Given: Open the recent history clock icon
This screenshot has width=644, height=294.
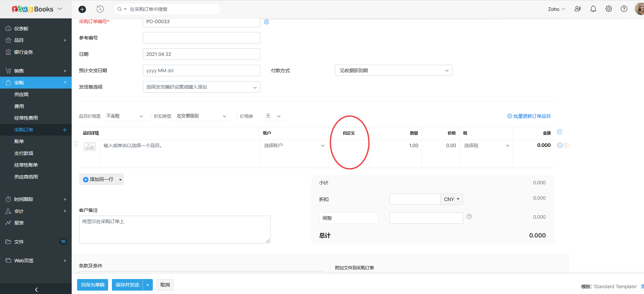Looking at the screenshot, I should [x=100, y=9].
